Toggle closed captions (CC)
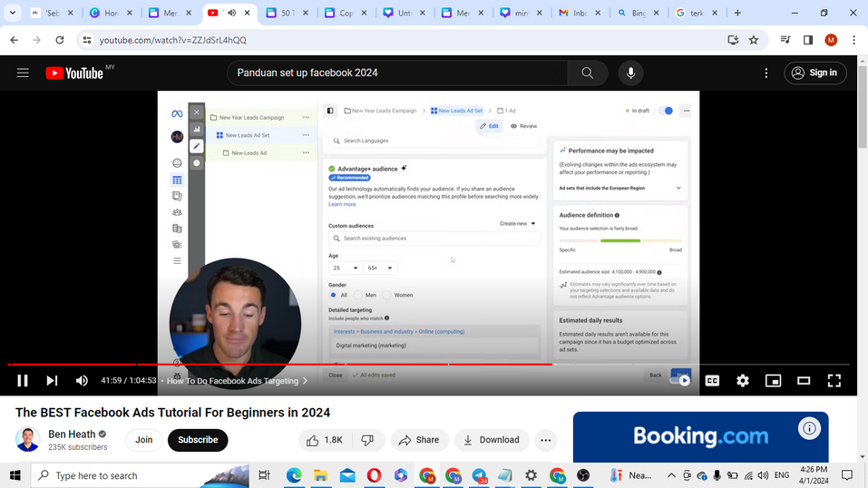Image resolution: width=868 pixels, height=488 pixels. pos(712,381)
